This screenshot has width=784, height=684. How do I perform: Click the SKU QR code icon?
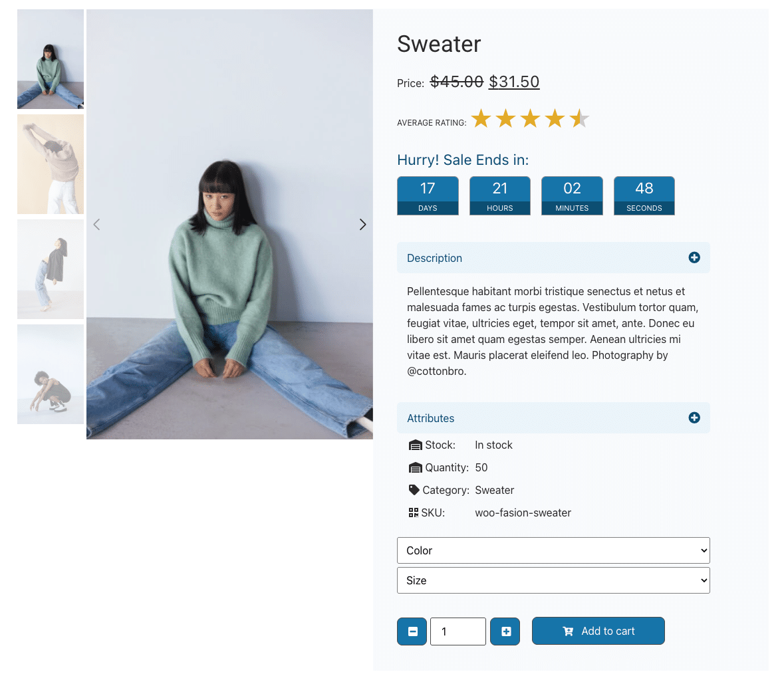click(414, 513)
